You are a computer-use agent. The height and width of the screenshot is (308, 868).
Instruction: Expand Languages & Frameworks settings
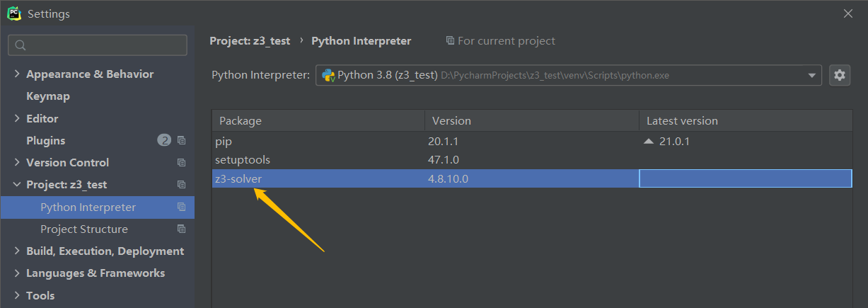pos(17,273)
